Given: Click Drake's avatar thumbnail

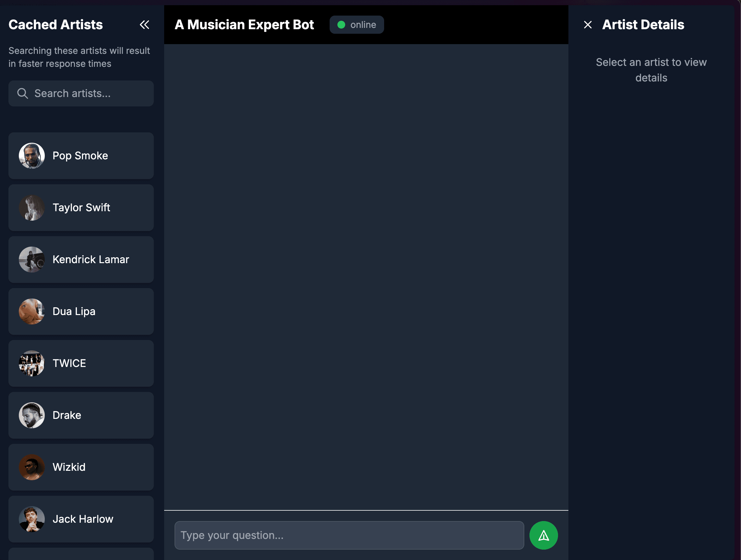Looking at the screenshot, I should [32, 415].
